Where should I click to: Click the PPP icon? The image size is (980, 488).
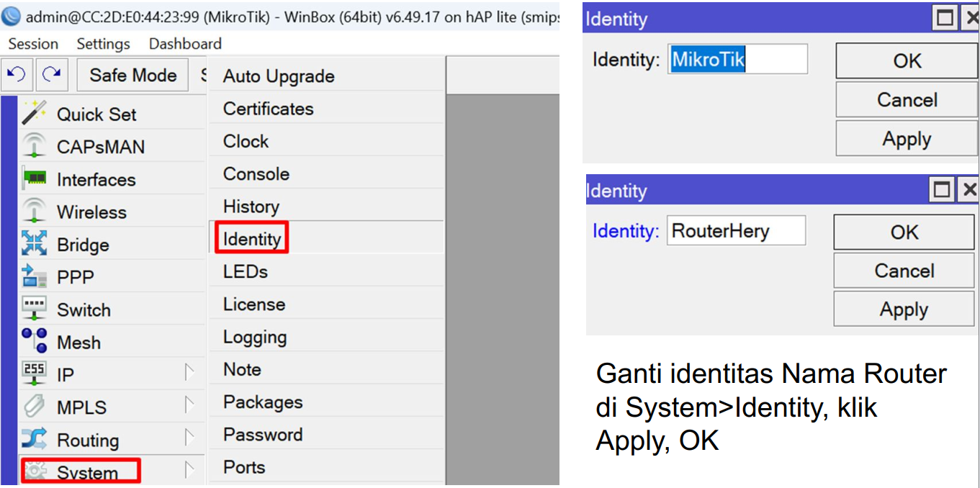click(x=34, y=276)
